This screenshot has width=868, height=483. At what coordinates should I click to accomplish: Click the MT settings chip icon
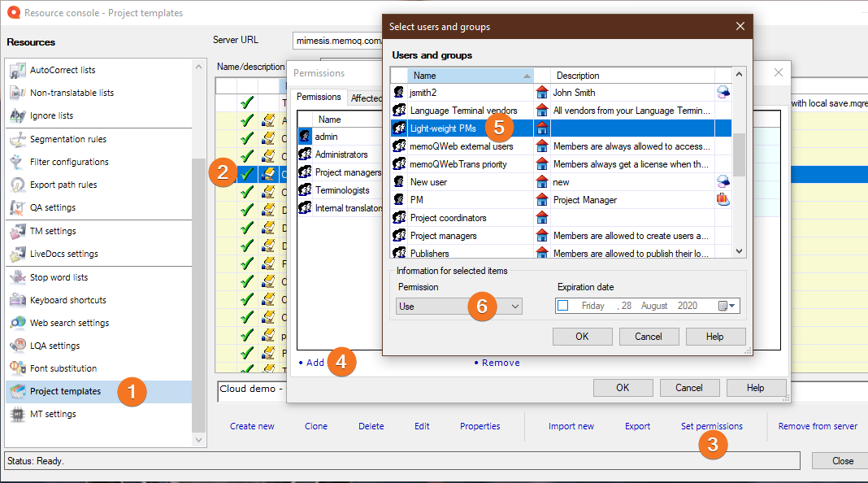tap(18, 415)
